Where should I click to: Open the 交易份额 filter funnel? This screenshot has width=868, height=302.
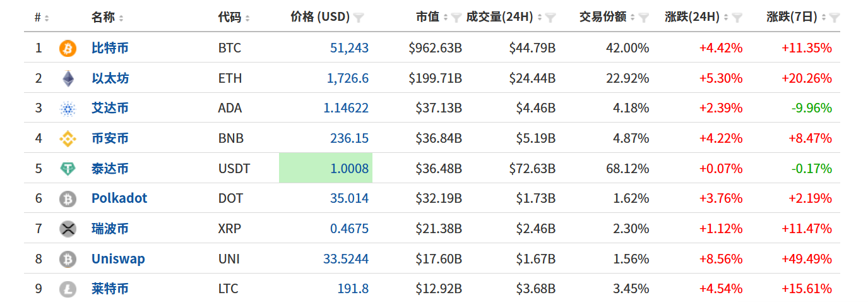click(x=644, y=18)
